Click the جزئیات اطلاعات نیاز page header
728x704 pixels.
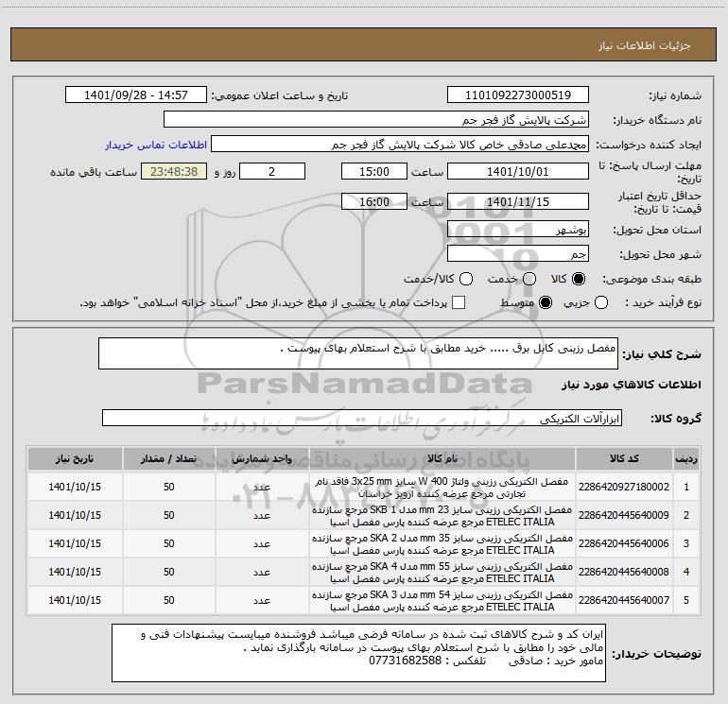point(644,45)
